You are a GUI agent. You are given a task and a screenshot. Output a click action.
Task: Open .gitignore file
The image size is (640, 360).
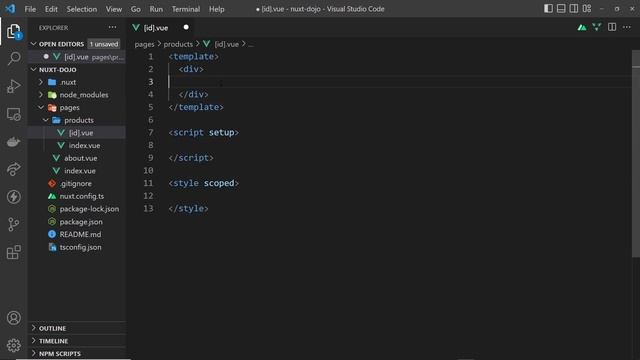77,183
